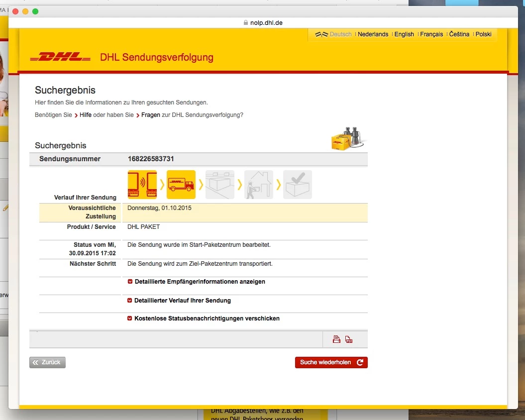
Task: Open the Fragen link
Action: 151,115
